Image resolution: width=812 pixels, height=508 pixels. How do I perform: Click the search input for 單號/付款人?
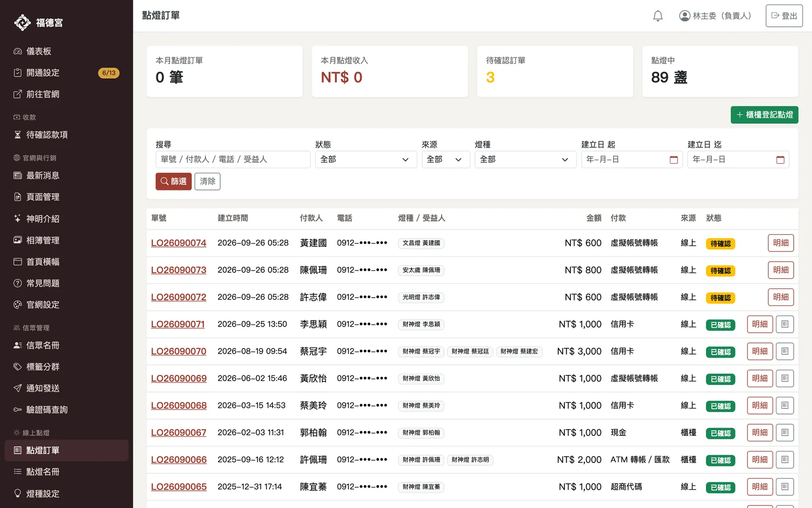tap(233, 160)
